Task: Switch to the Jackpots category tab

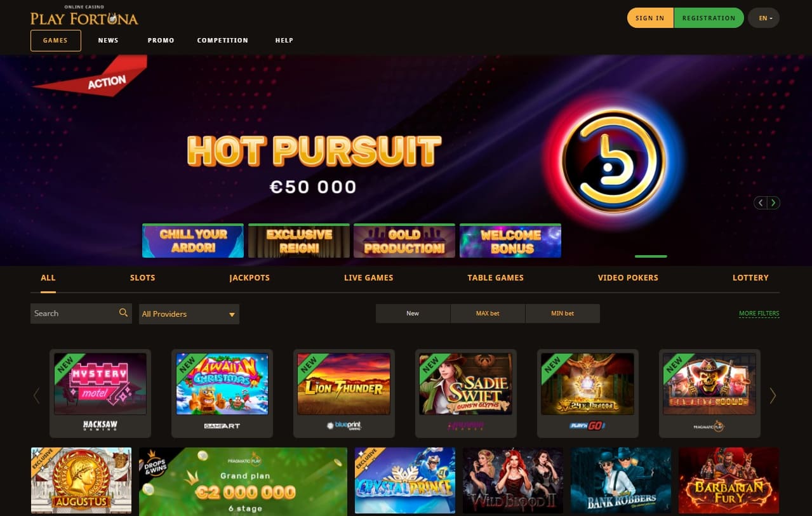Action: point(250,278)
